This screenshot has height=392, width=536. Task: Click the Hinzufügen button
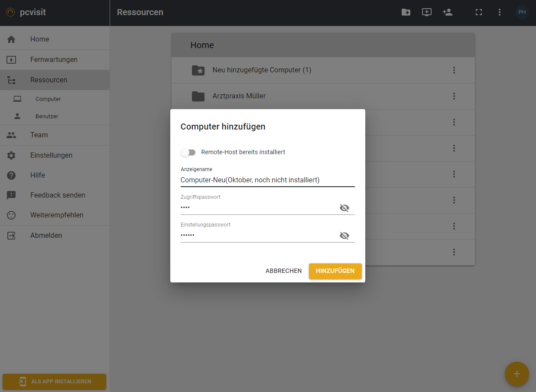coord(335,271)
